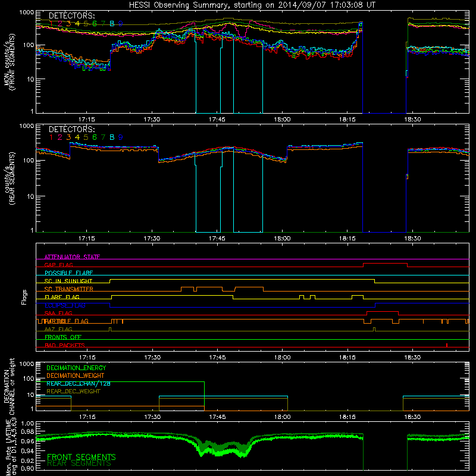This screenshot has width=476, height=476.
Task: Click 'REAR SEGMENTS' legend in livetime panel
Action: 79,464
